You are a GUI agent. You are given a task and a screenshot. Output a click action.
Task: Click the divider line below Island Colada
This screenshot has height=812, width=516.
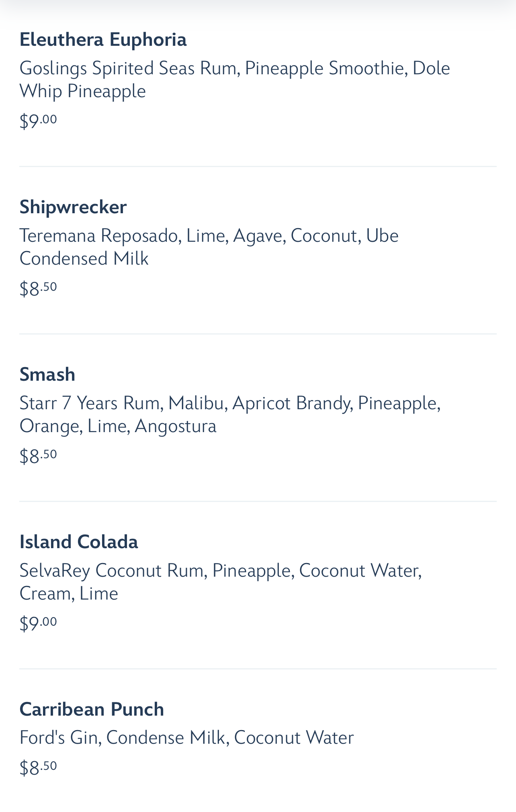click(x=258, y=669)
